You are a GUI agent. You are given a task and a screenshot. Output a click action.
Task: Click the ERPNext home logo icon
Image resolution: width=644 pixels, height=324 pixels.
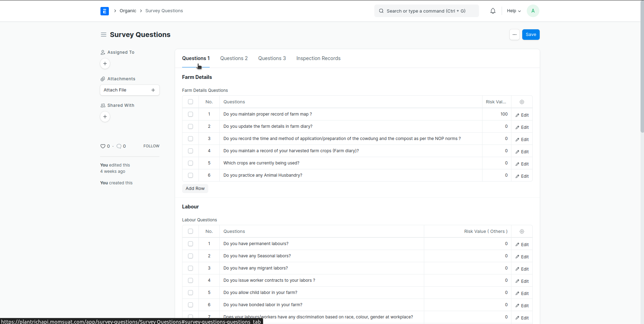point(104,11)
